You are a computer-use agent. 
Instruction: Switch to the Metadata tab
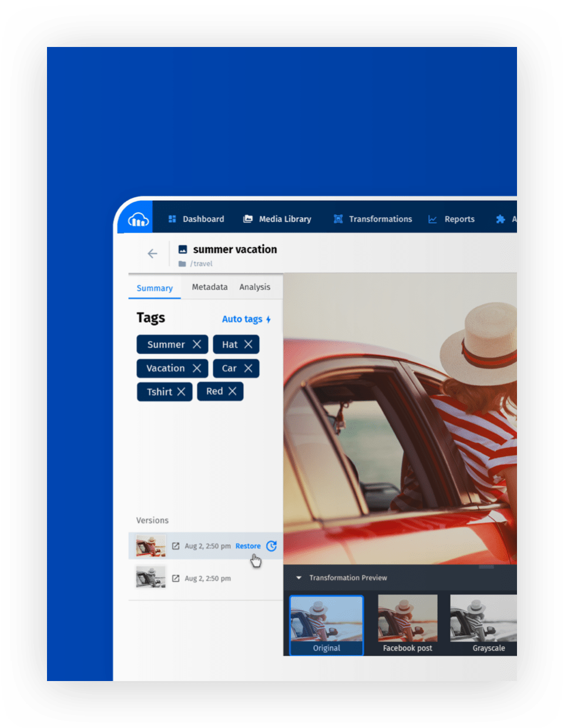coord(209,287)
